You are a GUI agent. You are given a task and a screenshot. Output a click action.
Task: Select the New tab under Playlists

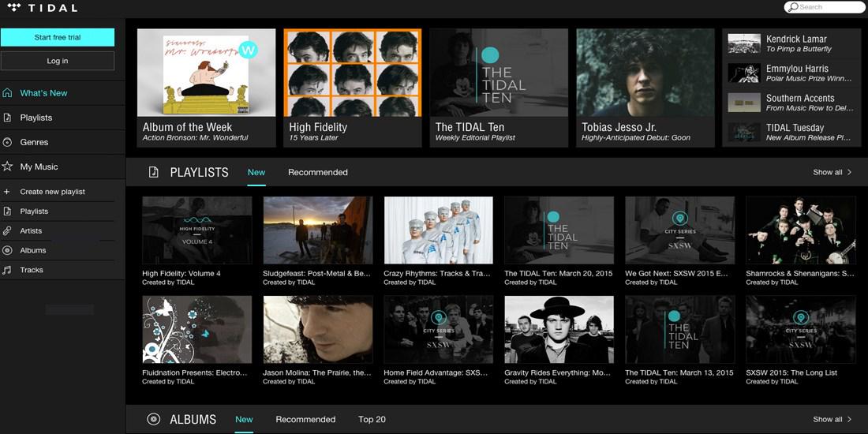256,172
